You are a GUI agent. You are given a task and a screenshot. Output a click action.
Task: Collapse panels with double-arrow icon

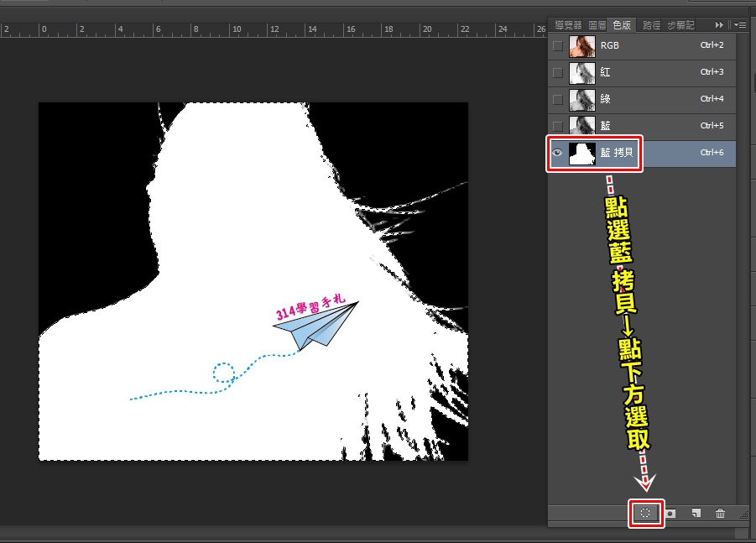coord(719,24)
